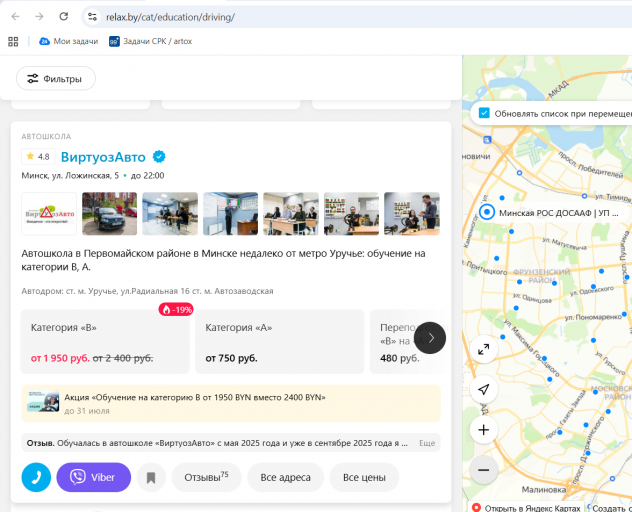Image resolution: width=632 pixels, height=512 pixels.
Task: Click the promotion banner thumbnail image
Action: [x=43, y=402]
